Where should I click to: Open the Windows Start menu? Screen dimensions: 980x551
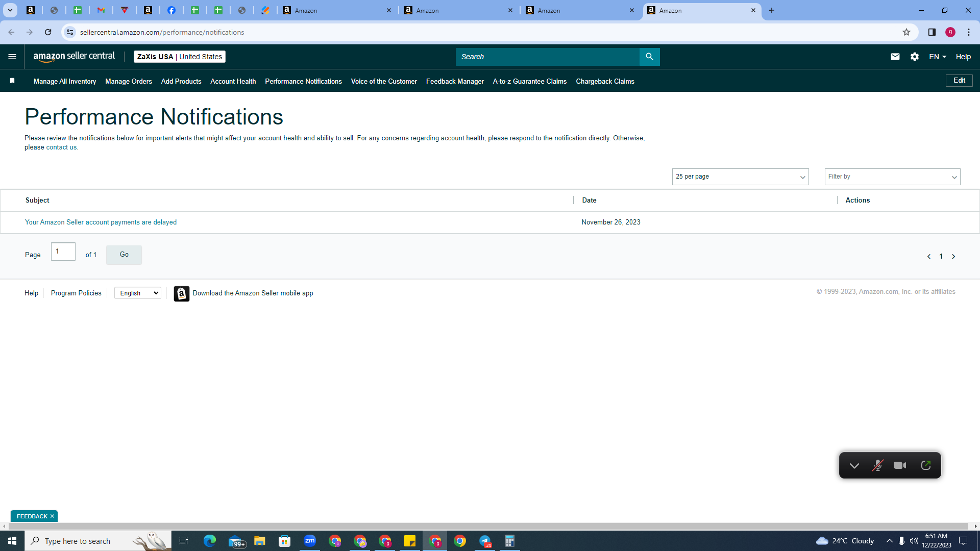(12, 541)
